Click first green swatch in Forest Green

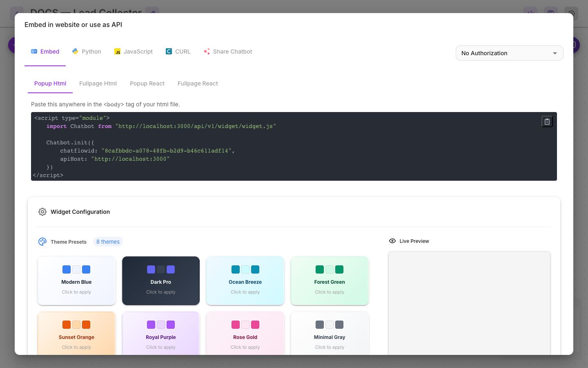point(320,269)
